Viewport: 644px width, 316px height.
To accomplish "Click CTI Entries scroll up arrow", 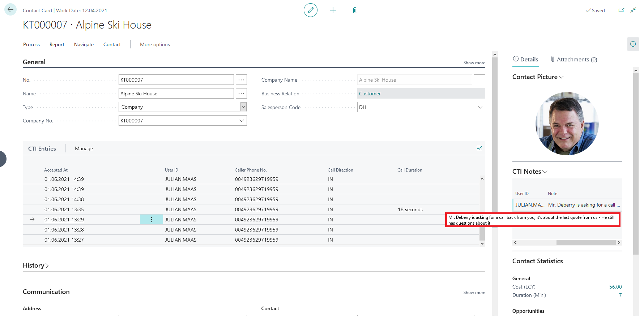I will tap(482, 179).
